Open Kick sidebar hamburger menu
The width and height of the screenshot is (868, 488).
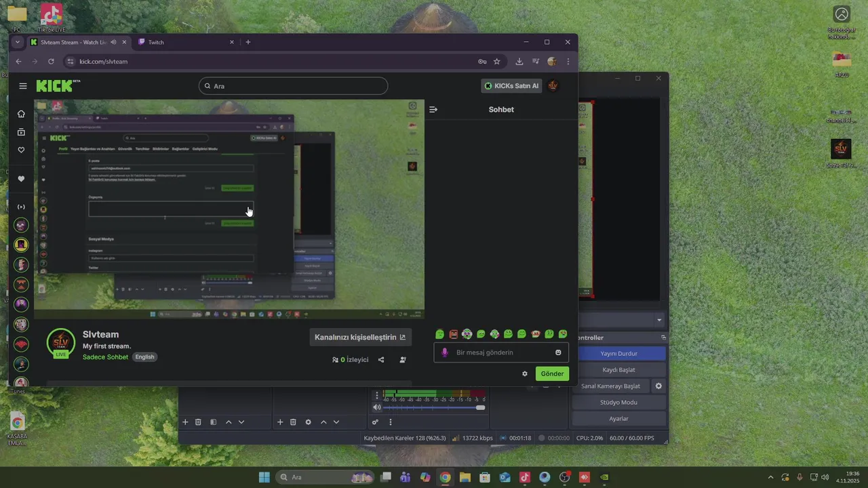click(23, 86)
